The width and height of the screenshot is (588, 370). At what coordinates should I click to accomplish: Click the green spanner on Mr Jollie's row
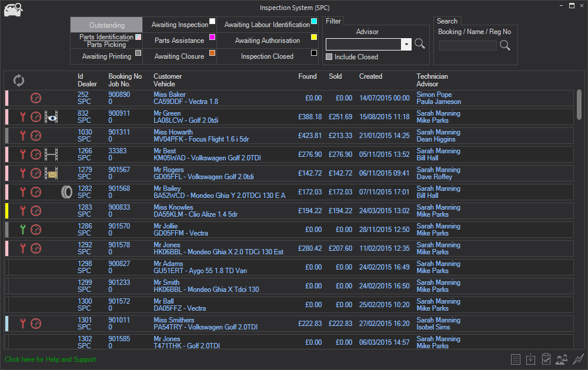click(x=23, y=230)
